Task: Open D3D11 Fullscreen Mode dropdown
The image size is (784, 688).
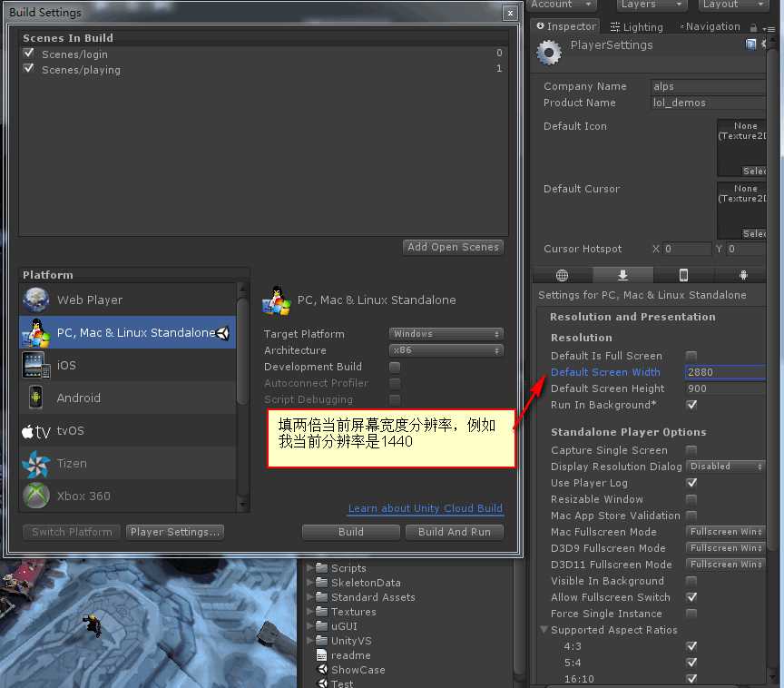Action: pyautogui.click(x=726, y=564)
